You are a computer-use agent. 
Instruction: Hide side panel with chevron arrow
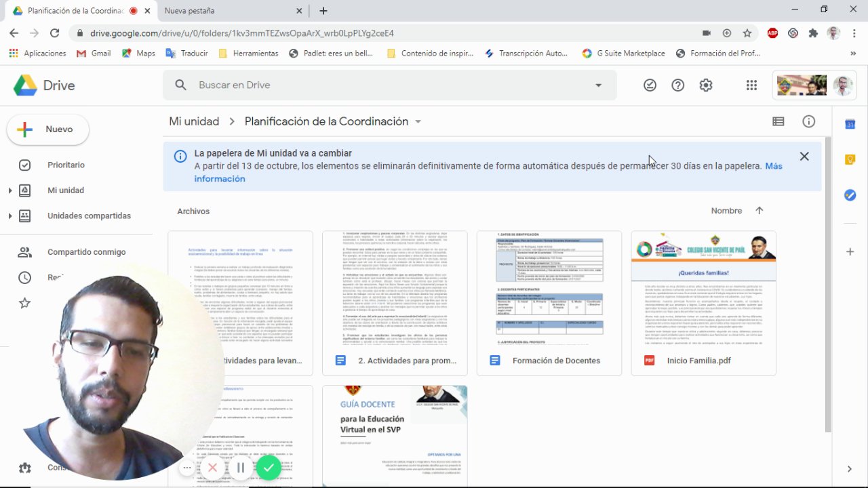[850, 468]
